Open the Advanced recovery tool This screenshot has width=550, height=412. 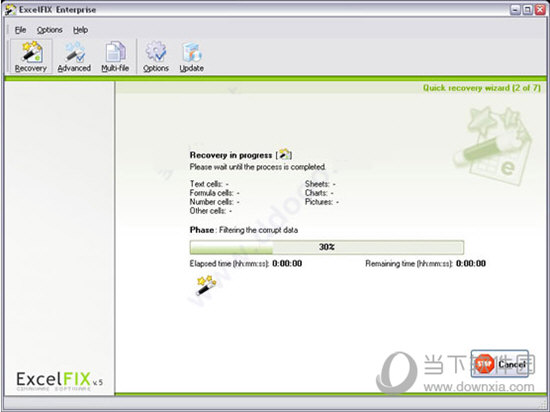[74, 56]
